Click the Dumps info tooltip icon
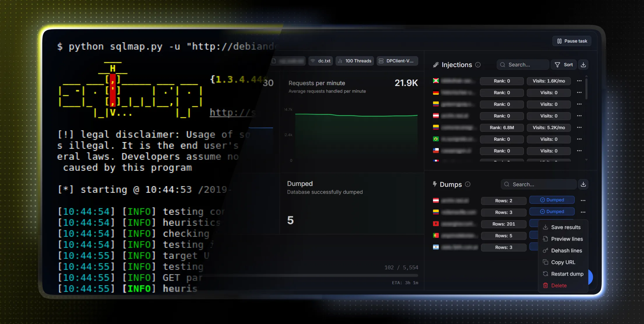 (x=468, y=184)
